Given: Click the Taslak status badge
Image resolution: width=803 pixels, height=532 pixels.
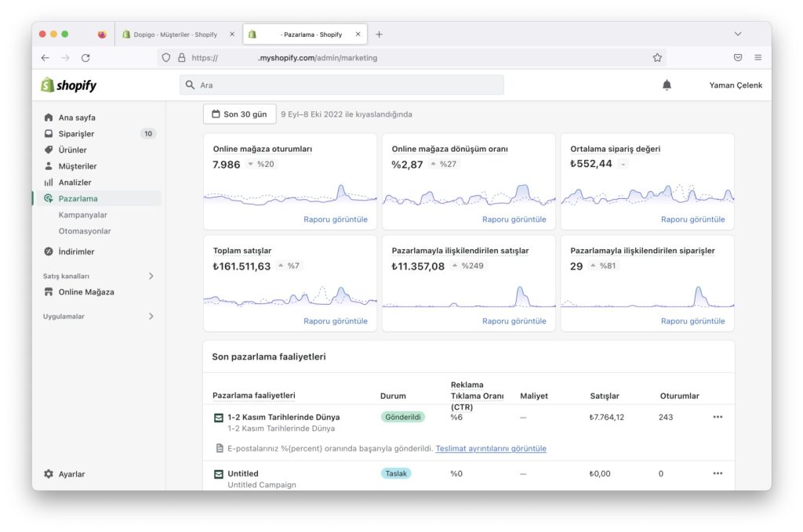Looking at the screenshot, I should point(396,473).
